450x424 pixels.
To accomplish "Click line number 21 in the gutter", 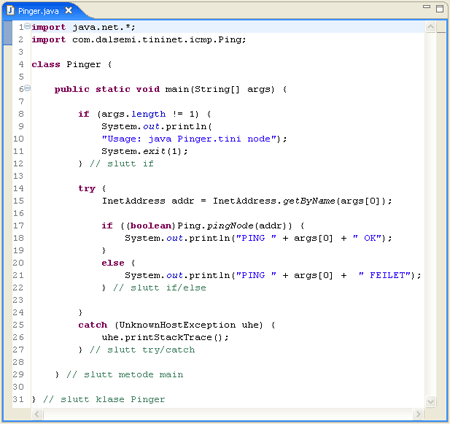I will coord(18,275).
